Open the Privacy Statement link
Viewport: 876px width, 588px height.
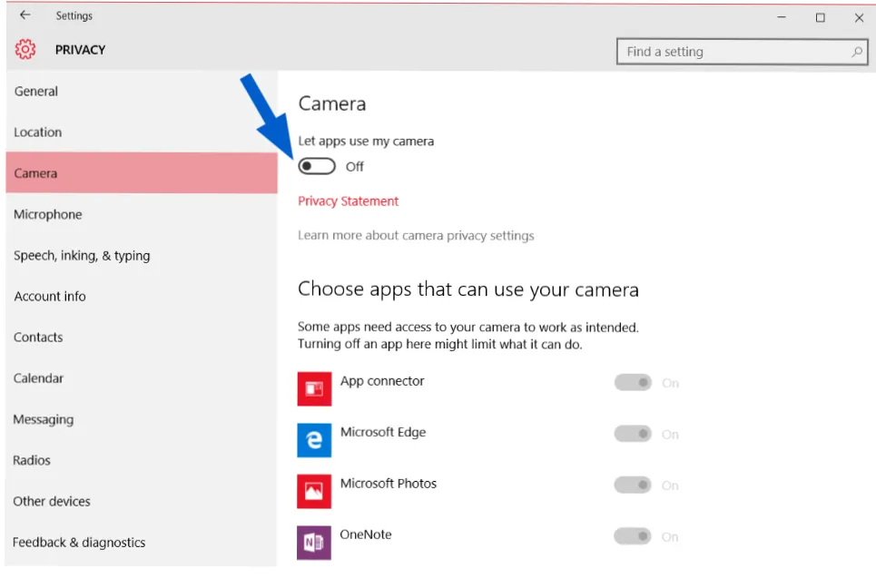tap(348, 201)
